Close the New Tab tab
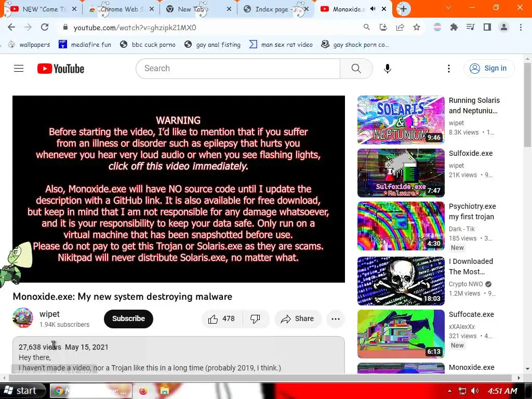This screenshot has width=532, height=399. (229, 9)
